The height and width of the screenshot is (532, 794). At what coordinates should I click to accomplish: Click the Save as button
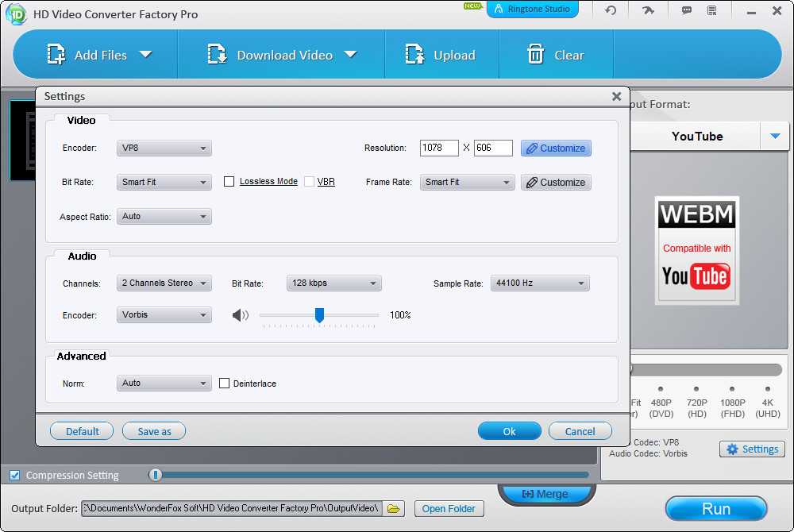[x=154, y=431]
